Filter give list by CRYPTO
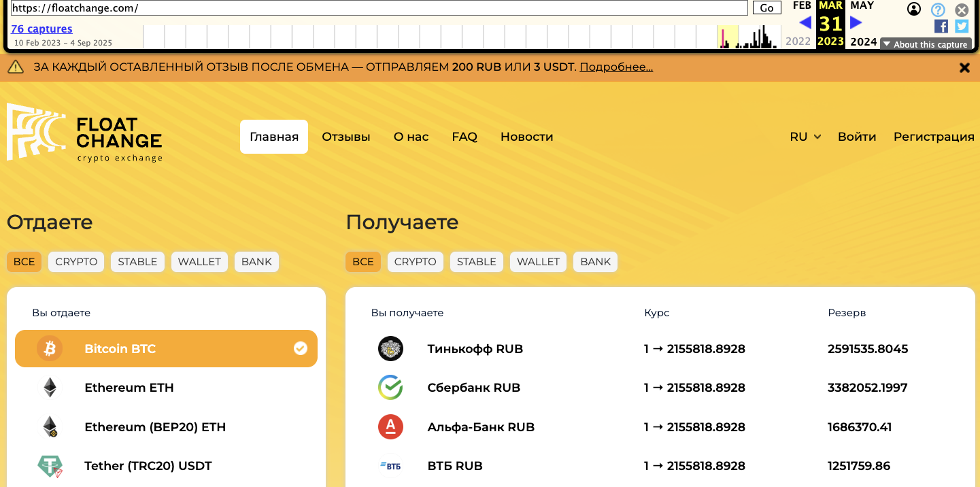The height and width of the screenshot is (487, 980). [x=76, y=262]
